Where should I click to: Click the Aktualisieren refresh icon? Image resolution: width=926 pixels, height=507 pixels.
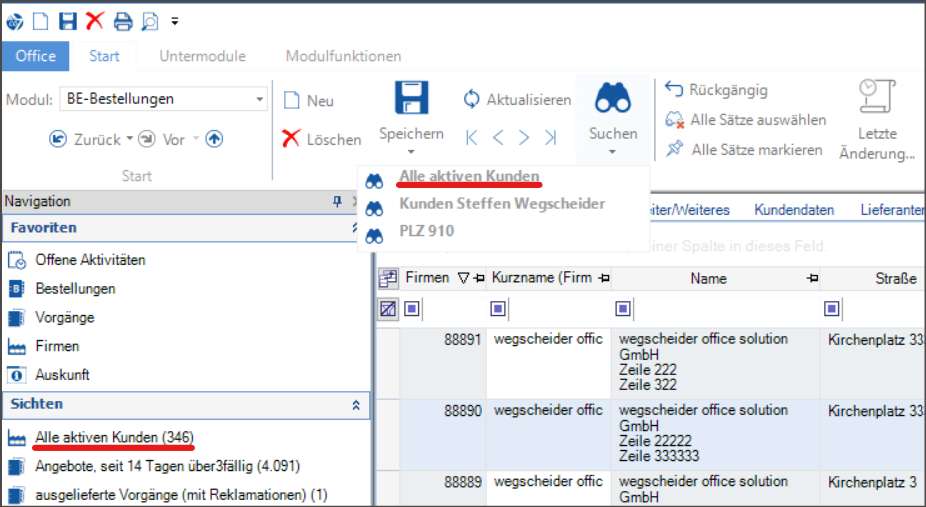click(471, 100)
